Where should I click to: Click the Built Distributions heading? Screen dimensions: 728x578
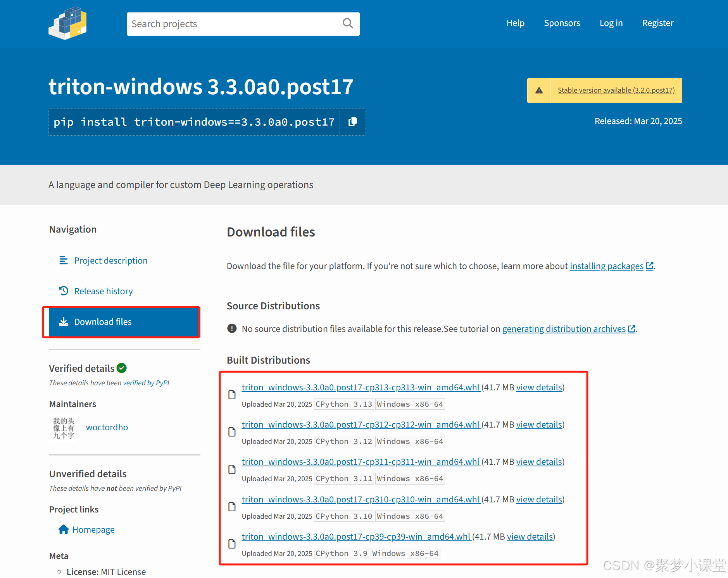(268, 360)
